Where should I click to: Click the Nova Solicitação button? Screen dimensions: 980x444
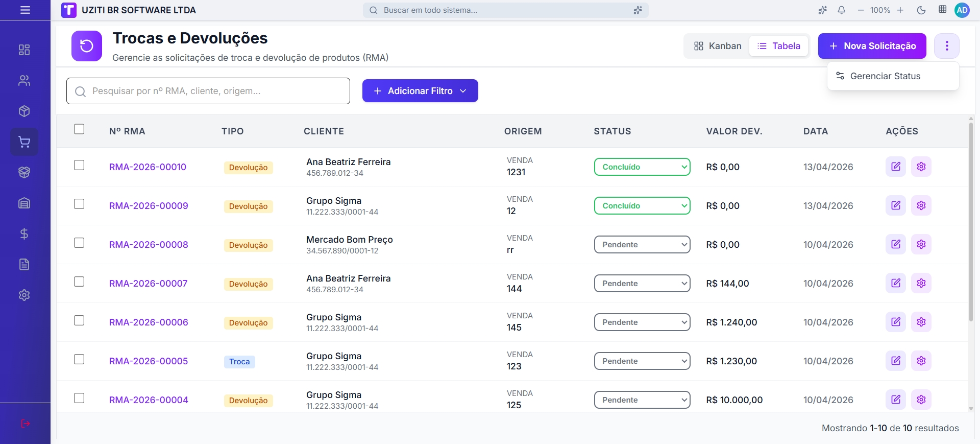(872, 46)
